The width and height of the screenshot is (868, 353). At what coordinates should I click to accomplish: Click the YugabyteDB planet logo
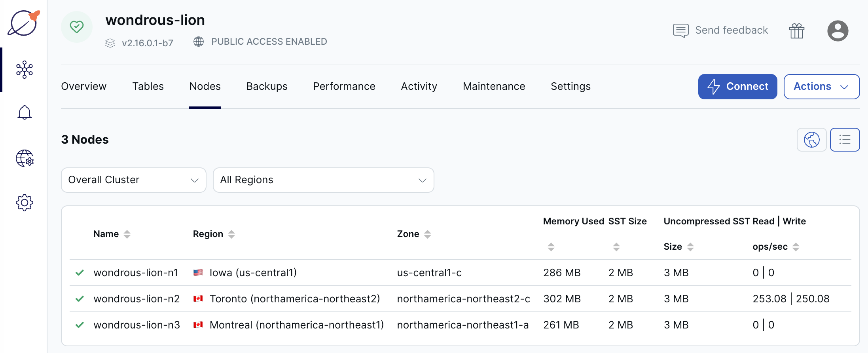pyautogui.click(x=24, y=23)
